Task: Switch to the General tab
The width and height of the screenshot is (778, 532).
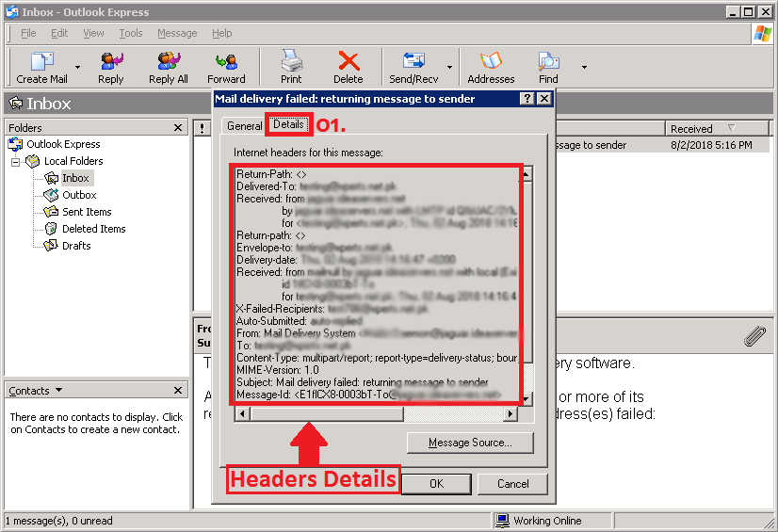Action: [245, 126]
